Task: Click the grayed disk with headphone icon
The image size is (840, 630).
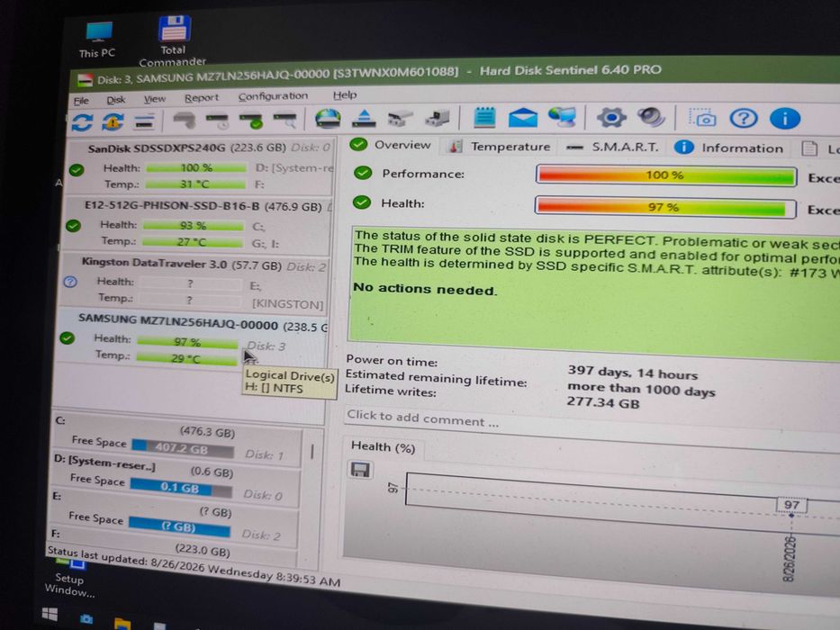Action: (x=185, y=121)
